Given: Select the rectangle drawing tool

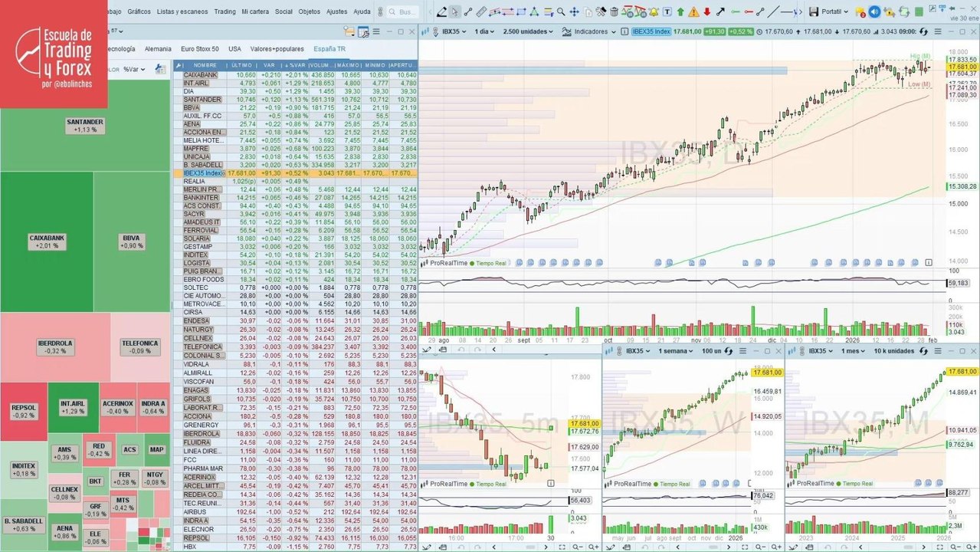Looking at the screenshot, I should [521, 11].
